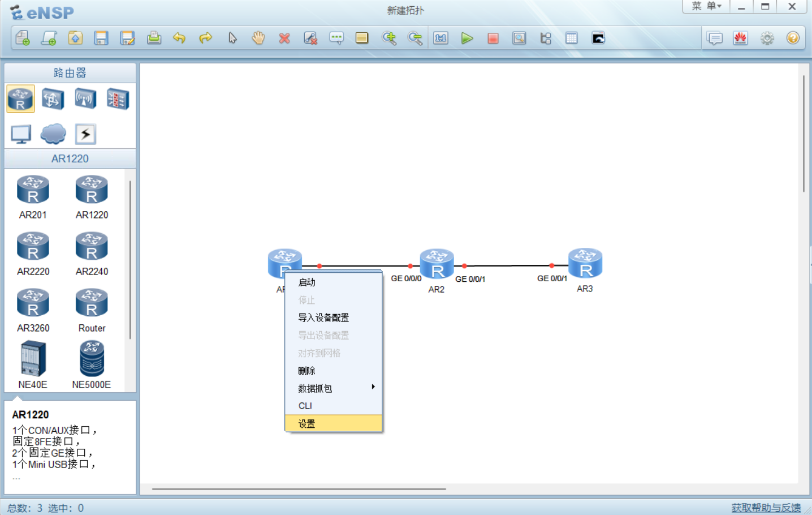
Task: Save the topology with the disk icon
Action: (x=101, y=38)
